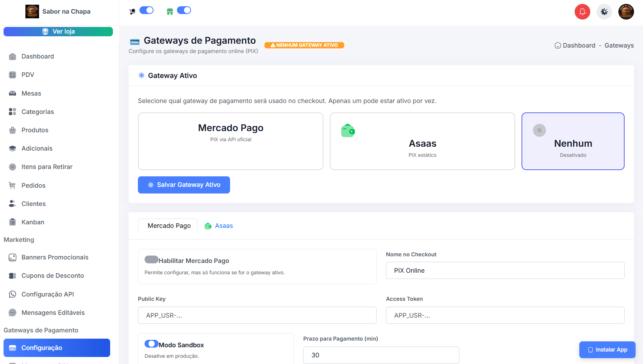
Task: Click the Gateways de Pagamento sidebar heading
Action: tap(41, 330)
